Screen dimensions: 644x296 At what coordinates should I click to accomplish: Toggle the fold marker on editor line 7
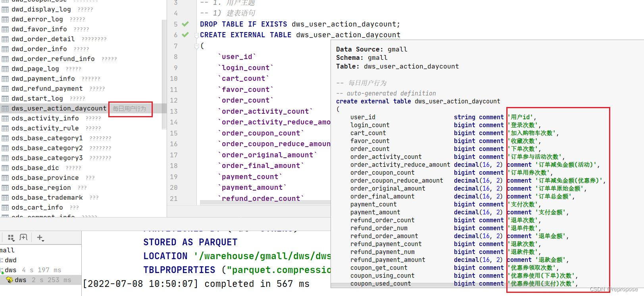pos(196,46)
